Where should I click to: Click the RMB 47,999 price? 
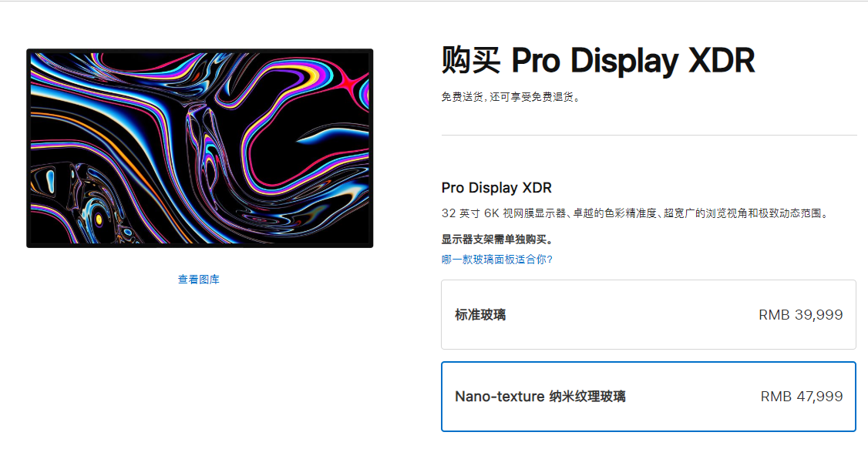pos(801,397)
